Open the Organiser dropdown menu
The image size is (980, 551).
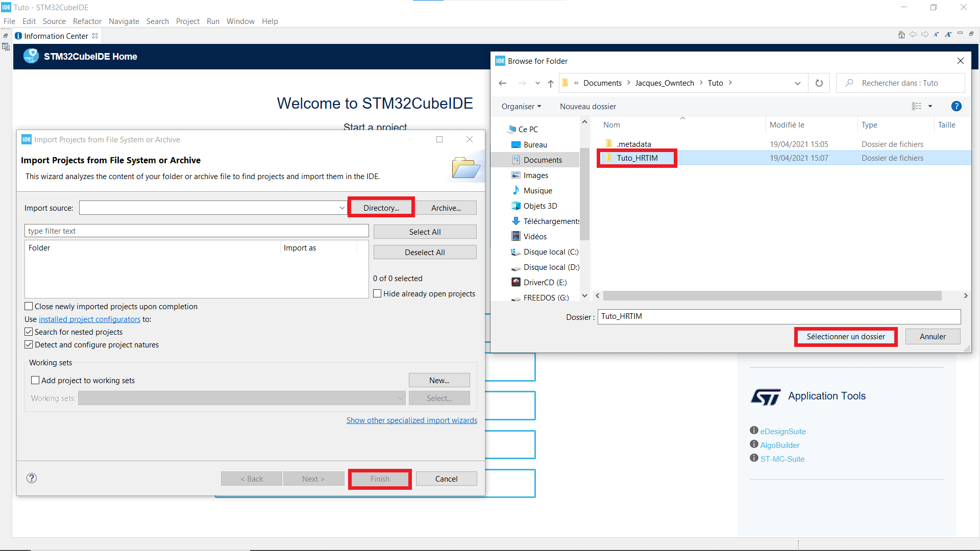point(521,106)
